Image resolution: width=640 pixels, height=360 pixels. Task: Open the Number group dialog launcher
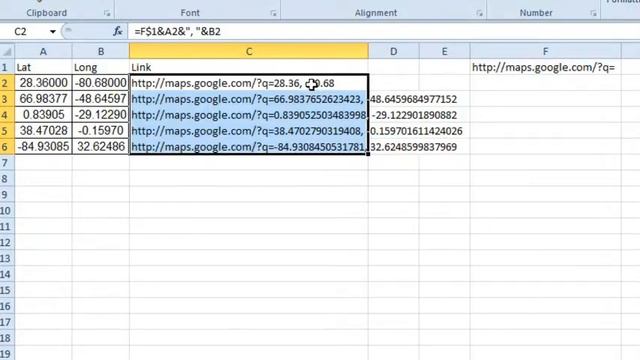[593, 13]
